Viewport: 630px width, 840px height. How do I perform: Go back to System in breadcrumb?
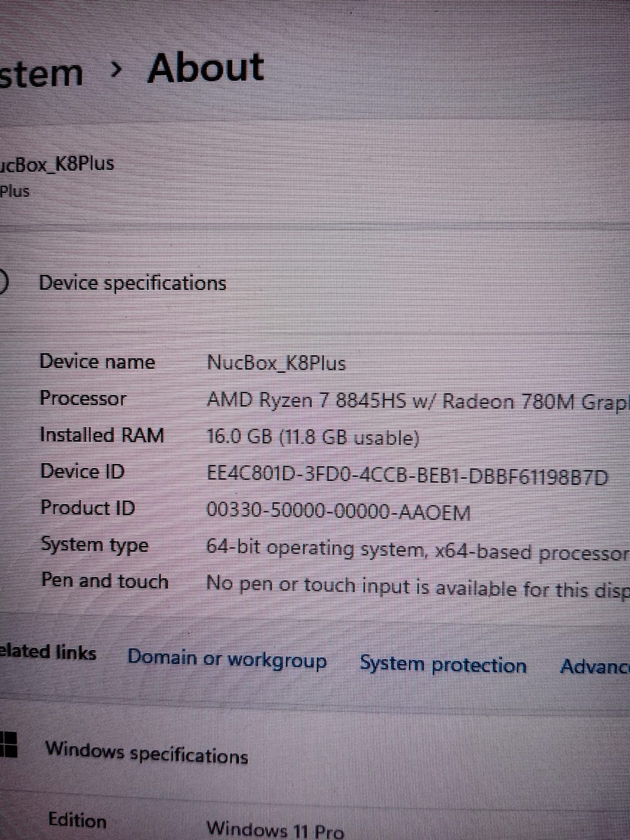tap(41, 73)
